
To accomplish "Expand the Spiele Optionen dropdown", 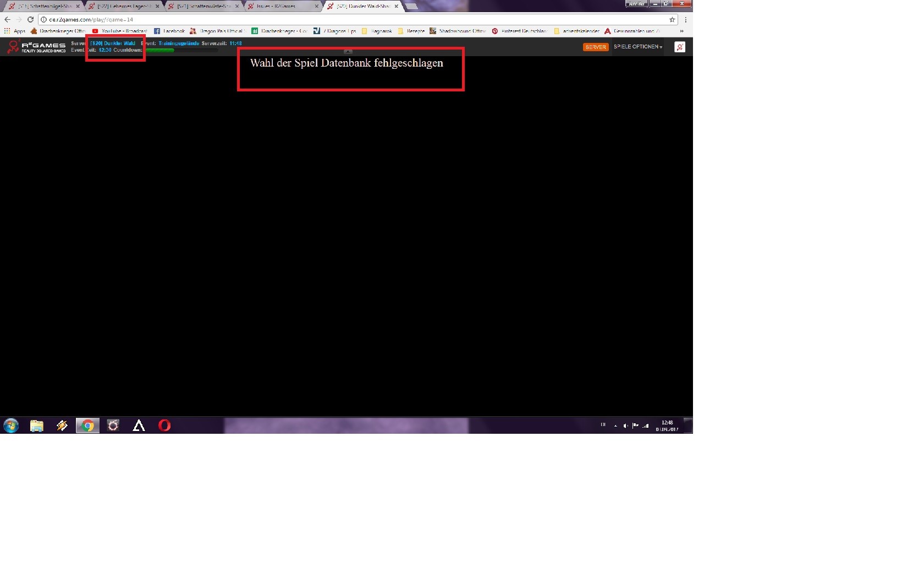I will (x=638, y=47).
